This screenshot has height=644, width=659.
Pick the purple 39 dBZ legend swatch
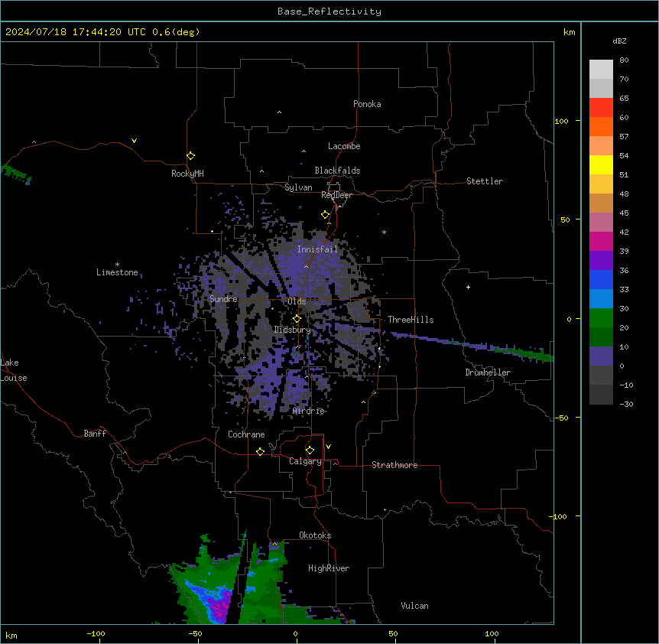pos(601,260)
